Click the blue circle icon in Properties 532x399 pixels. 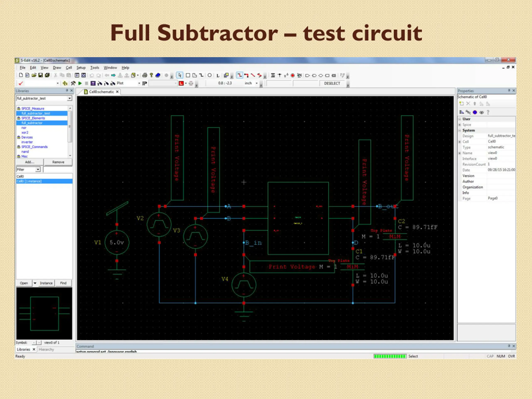click(x=475, y=112)
